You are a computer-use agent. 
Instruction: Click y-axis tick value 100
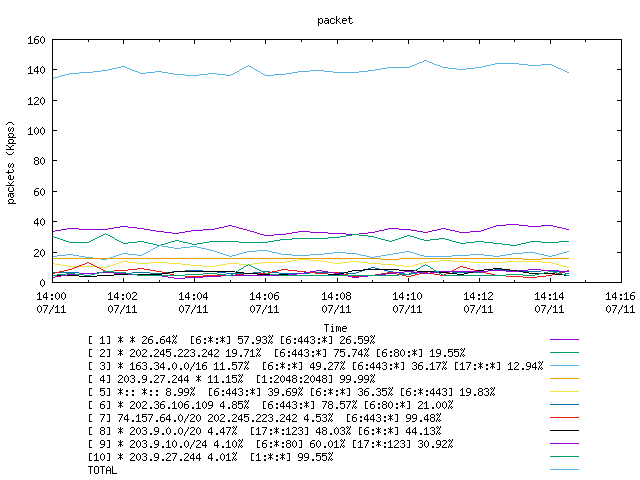36,131
